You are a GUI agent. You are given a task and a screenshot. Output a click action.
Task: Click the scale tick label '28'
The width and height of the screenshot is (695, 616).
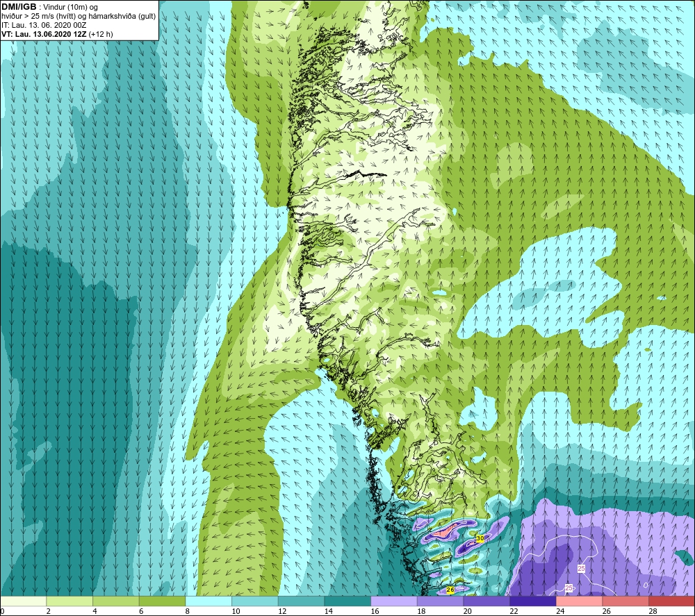click(x=653, y=612)
